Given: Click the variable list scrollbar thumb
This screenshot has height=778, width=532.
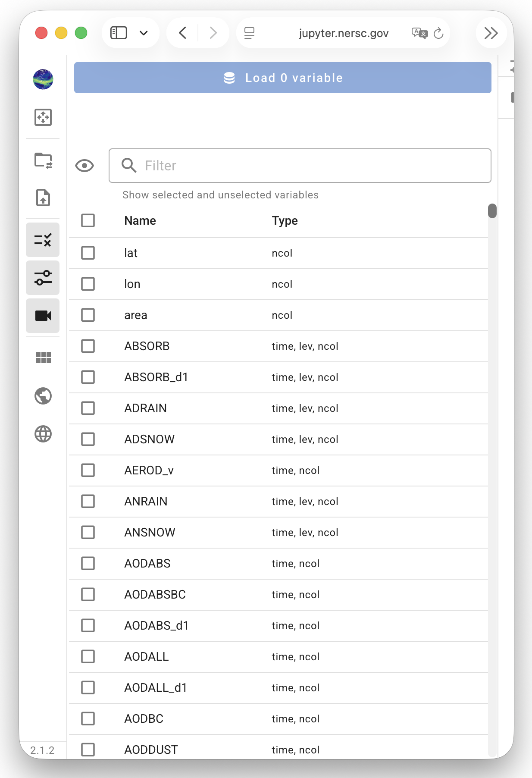Looking at the screenshot, I should [x=492, y=211].
